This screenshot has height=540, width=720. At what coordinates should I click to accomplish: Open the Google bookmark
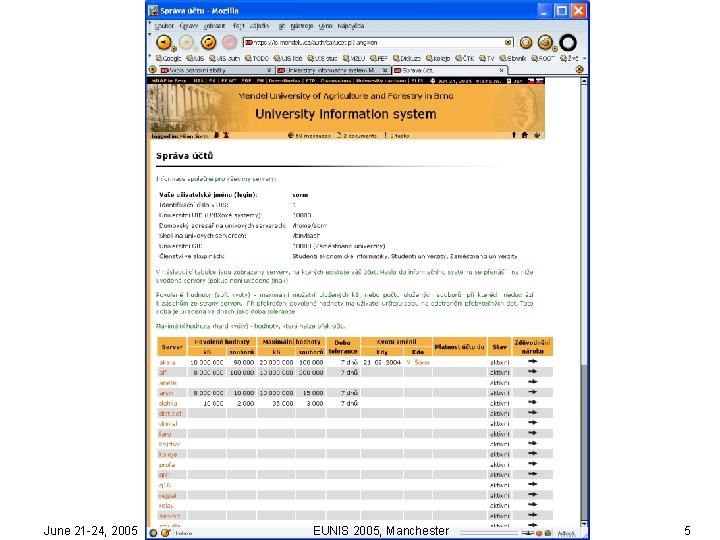(x=168, y=58)
